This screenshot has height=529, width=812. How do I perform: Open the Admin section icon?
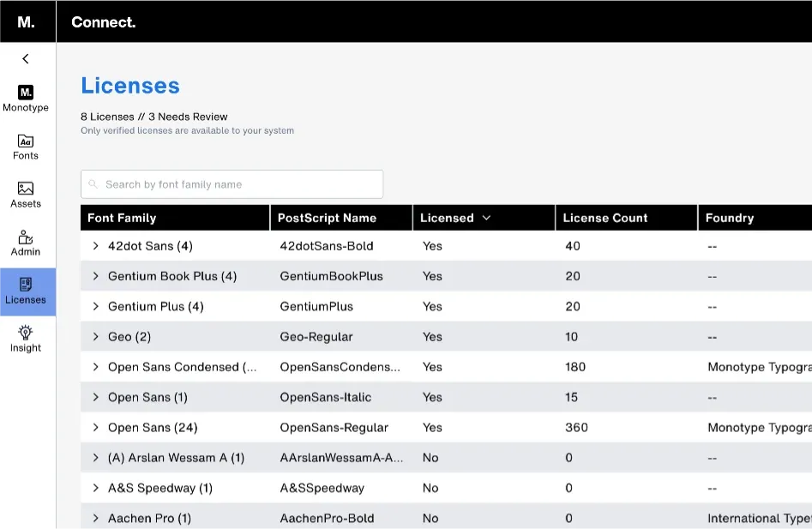point(26,237)
